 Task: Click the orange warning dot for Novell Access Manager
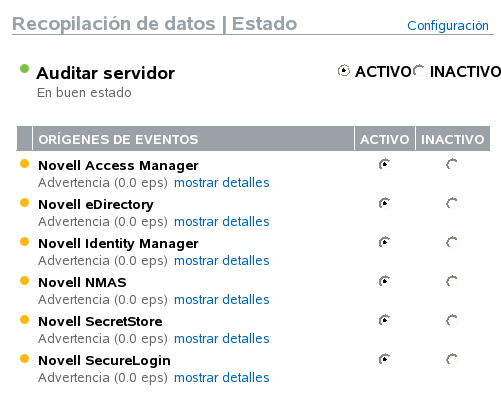point(24,164)
